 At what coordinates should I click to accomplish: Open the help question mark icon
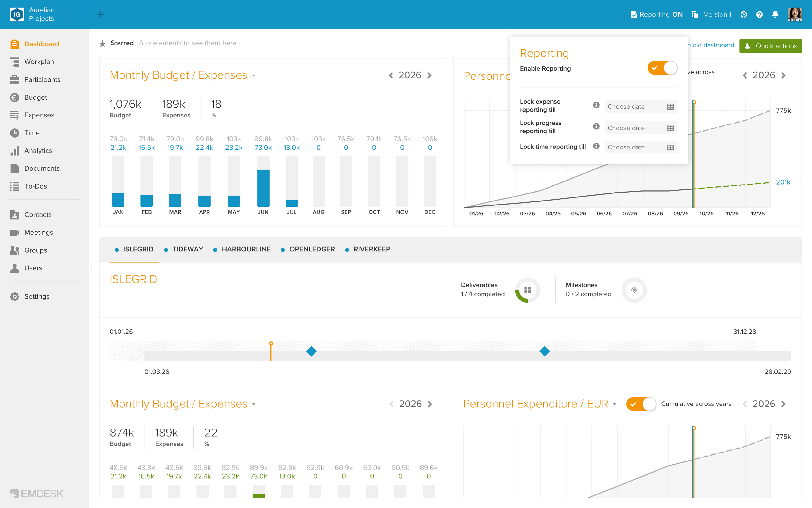759,14
